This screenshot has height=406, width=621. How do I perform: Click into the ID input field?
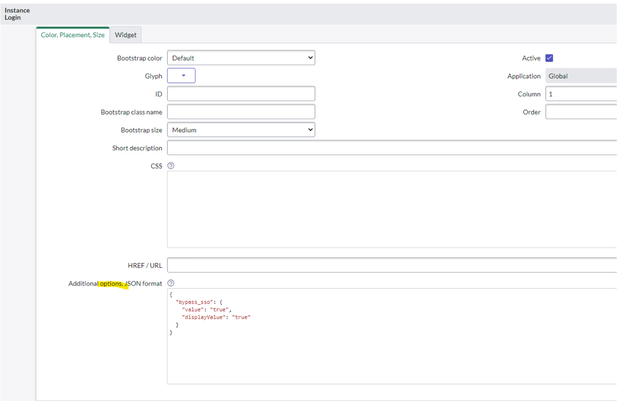click(x=241, y=94)
